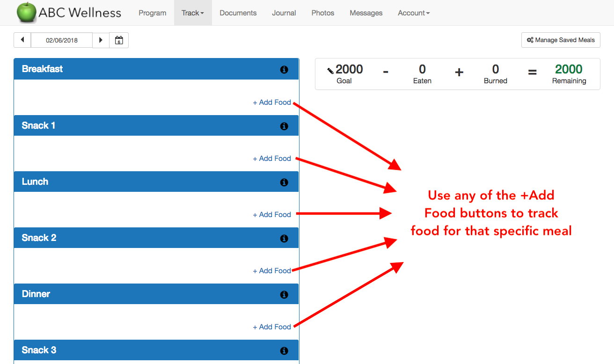Open the Messages tab

pos(366,13)
